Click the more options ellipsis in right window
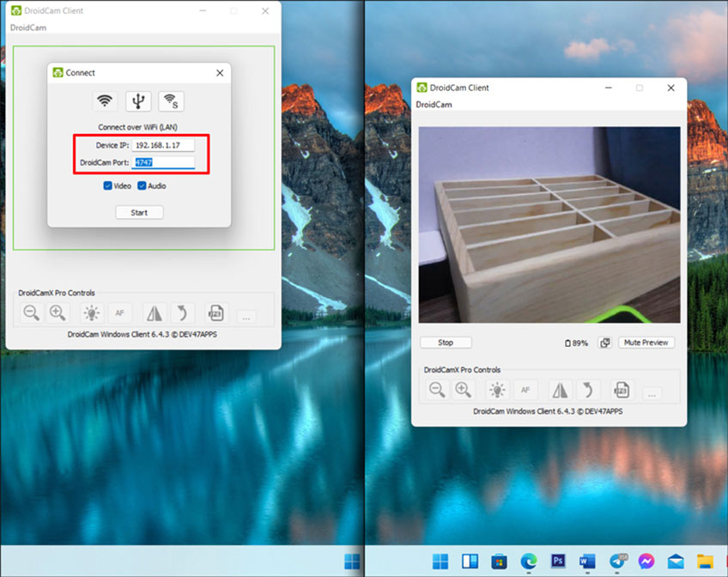This screenshot has height=577, width=728. [652, 395]
